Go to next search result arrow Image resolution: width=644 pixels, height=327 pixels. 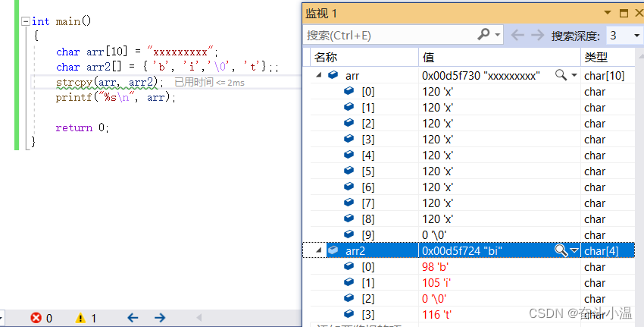[x=537, y=36]
